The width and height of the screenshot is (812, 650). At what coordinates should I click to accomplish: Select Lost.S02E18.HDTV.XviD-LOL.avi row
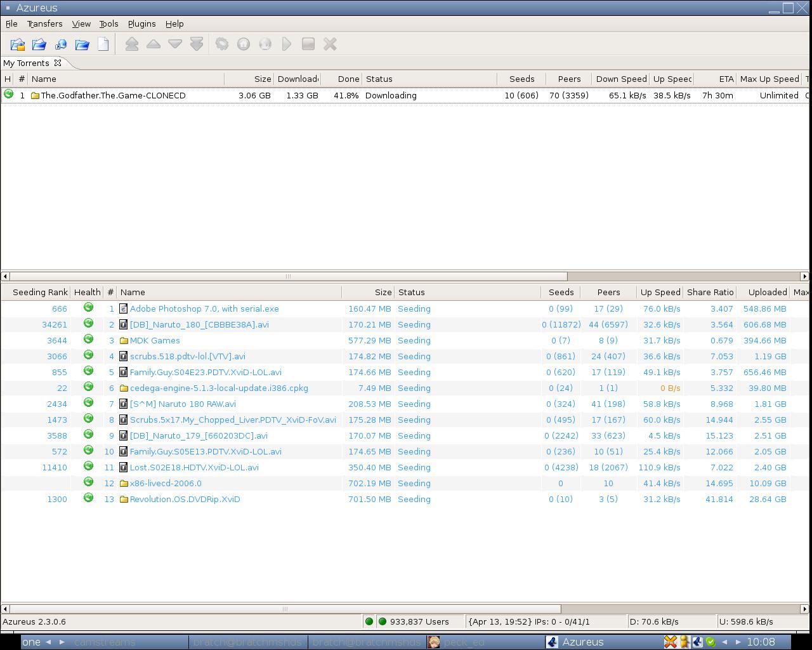click(405, 467)
